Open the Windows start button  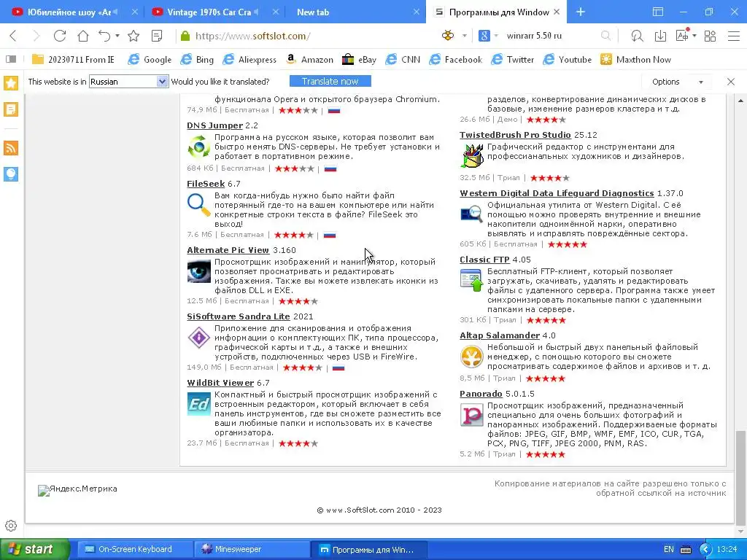point(34,550)
